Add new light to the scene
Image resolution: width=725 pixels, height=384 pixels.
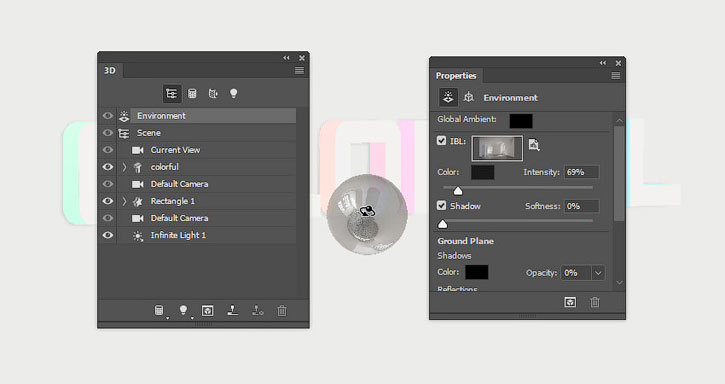pyautogui.click(x=184, y=311)
